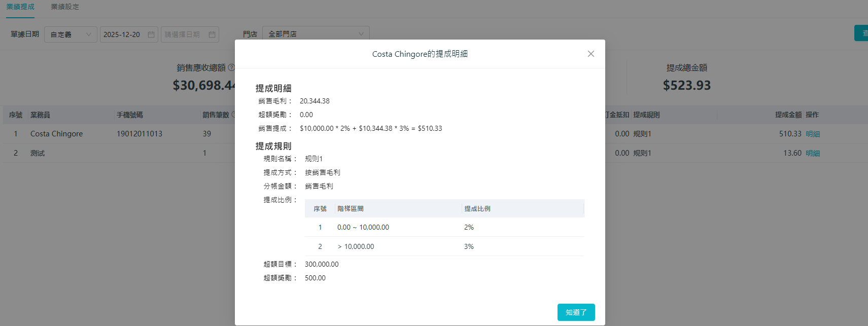Close the Costa Chingore commission detail dialog
Viewport: 868px width, 326px height.
tap(591, 54)
